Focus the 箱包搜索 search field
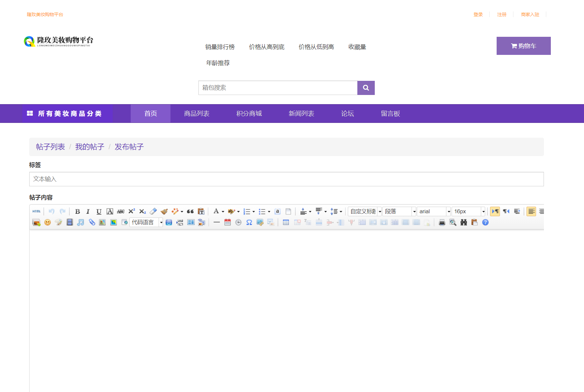 278,88
